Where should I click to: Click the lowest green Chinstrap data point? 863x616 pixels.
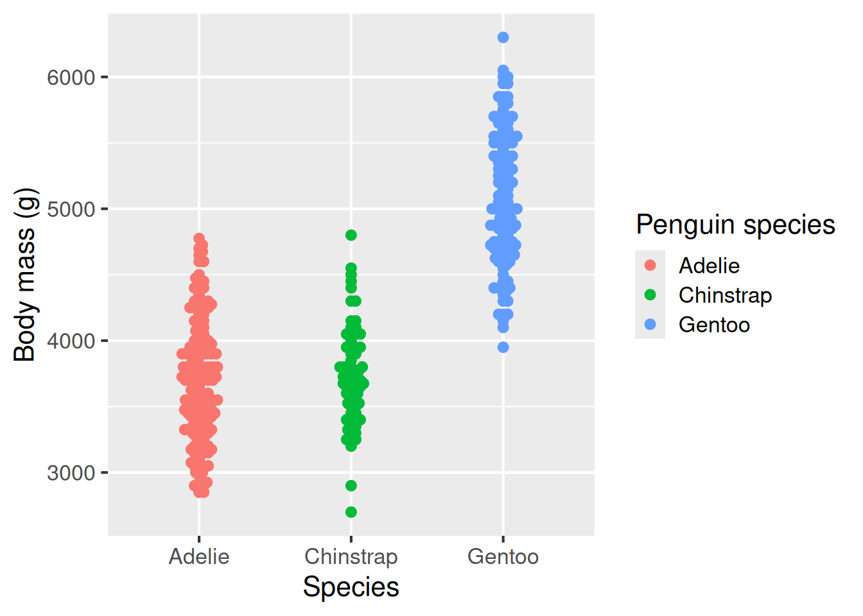[351, 512]
